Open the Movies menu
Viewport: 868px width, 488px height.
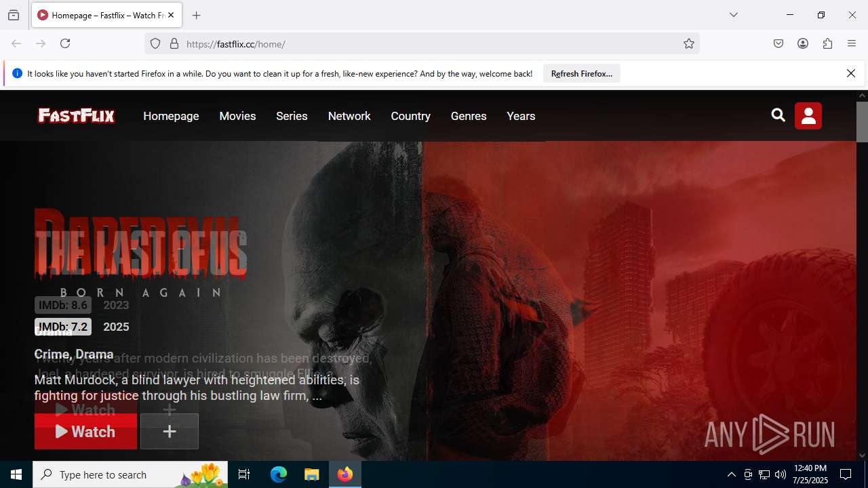(x=237, y=116)
